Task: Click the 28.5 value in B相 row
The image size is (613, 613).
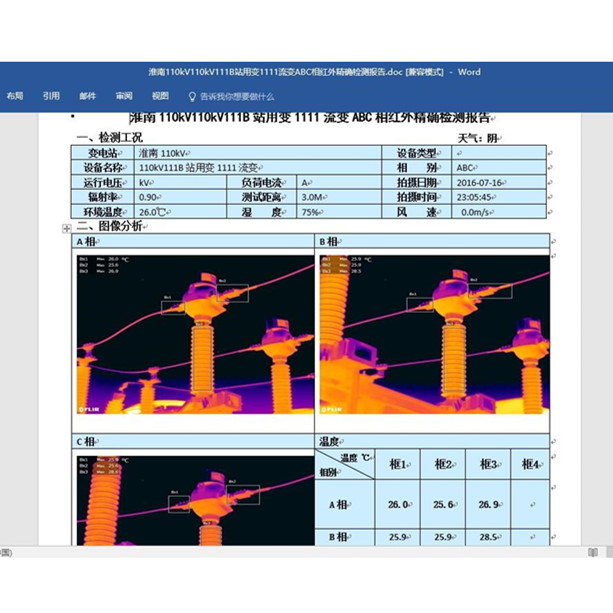Action: [488, 537]
